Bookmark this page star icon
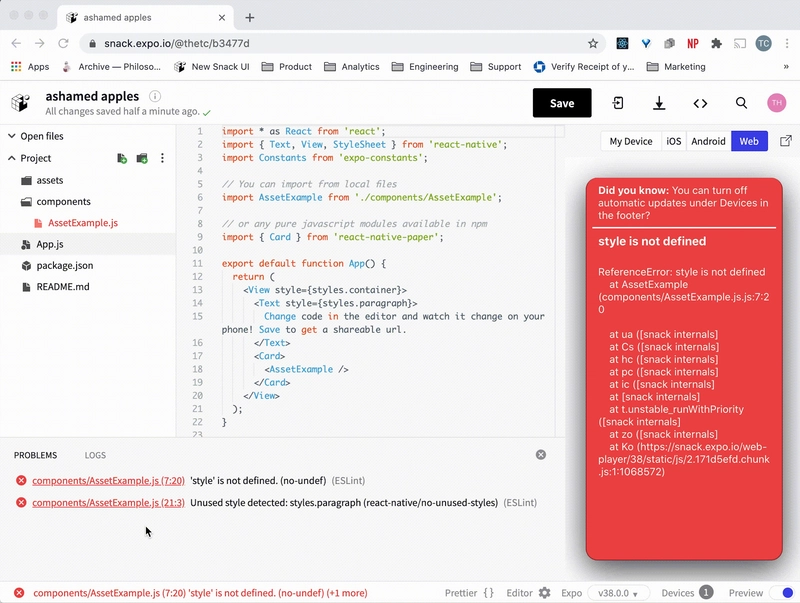800x603 pixels. (x=593, y=43)
